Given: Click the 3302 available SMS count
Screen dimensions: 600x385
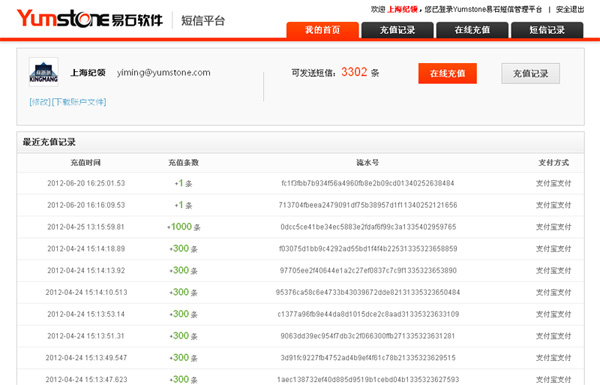Looking at the screenshot, I should [x=354, y=72].
